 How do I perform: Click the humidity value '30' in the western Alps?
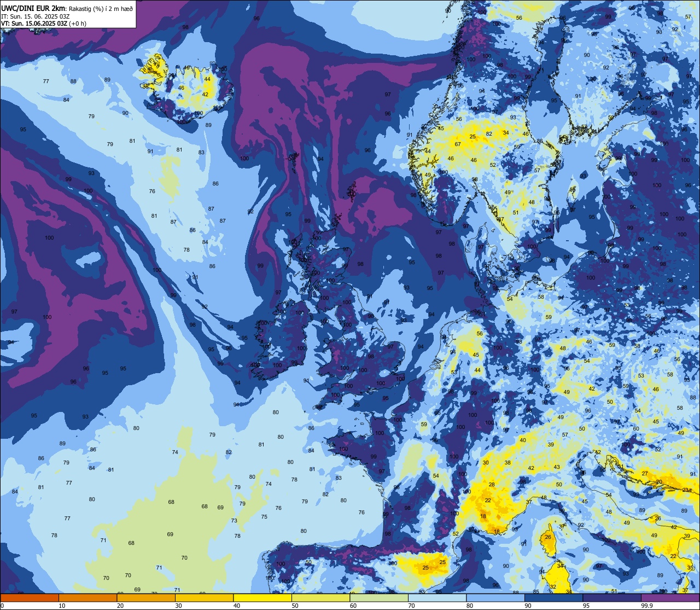(486, 463)
